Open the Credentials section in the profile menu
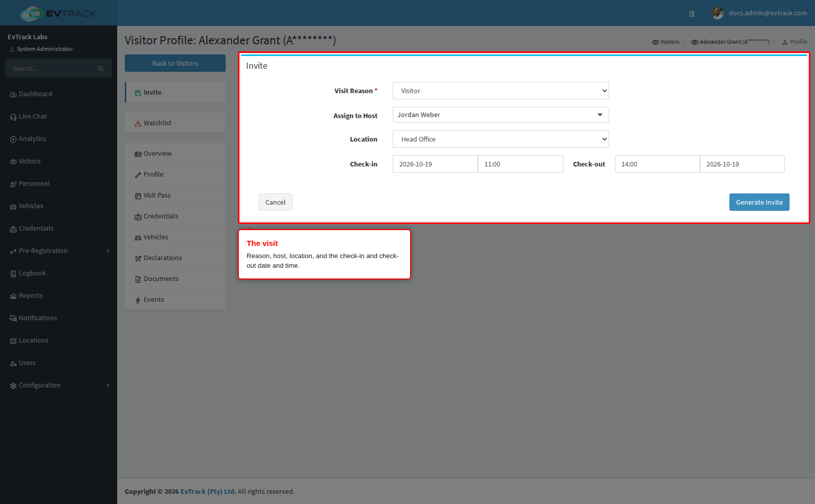Image resolution: width=815 pixels, height=504 pixels. tap(175, 216)
